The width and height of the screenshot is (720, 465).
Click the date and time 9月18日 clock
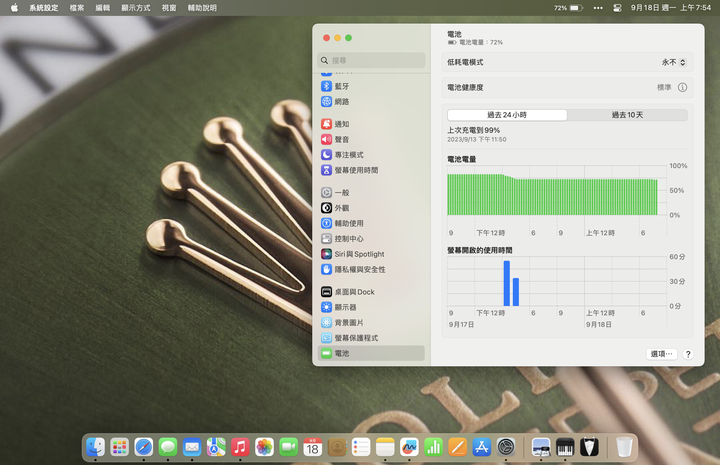(x=670, y=8)
